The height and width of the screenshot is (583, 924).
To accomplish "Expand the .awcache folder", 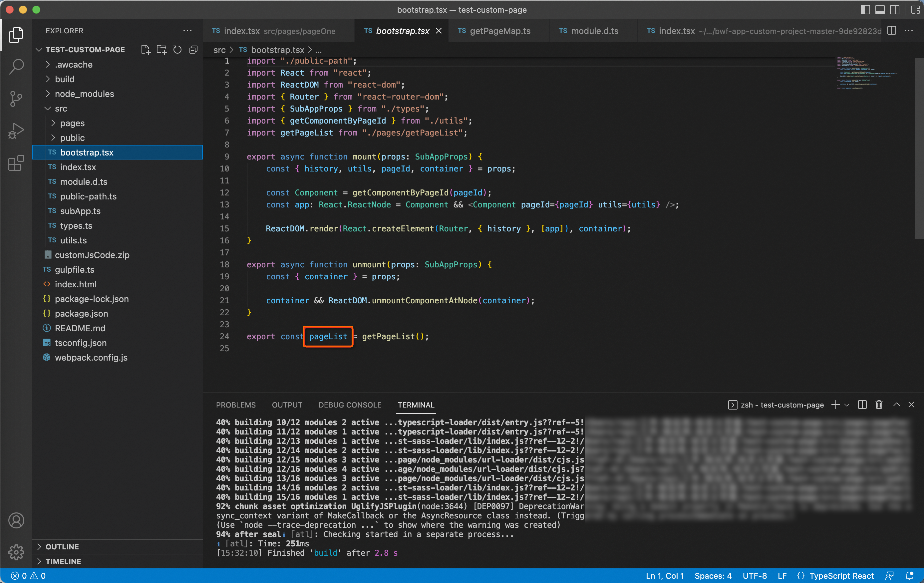I will click(118, 65).
